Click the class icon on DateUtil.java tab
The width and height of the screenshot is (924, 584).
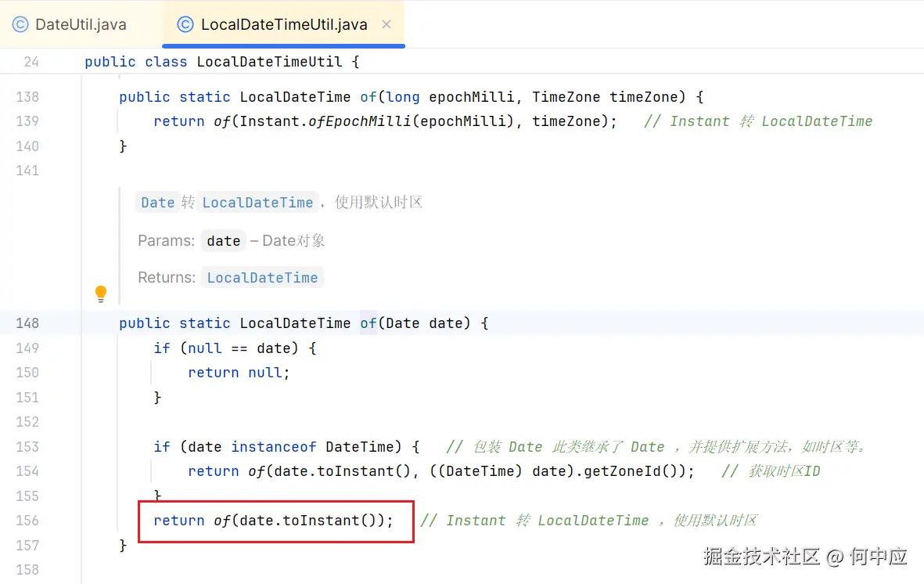(x=20, y=24)
